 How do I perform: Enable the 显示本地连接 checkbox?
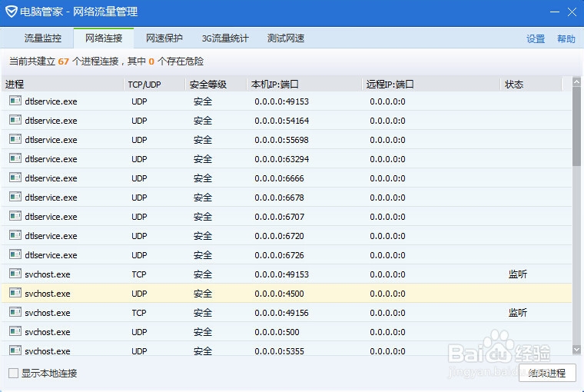pos(13,373)
